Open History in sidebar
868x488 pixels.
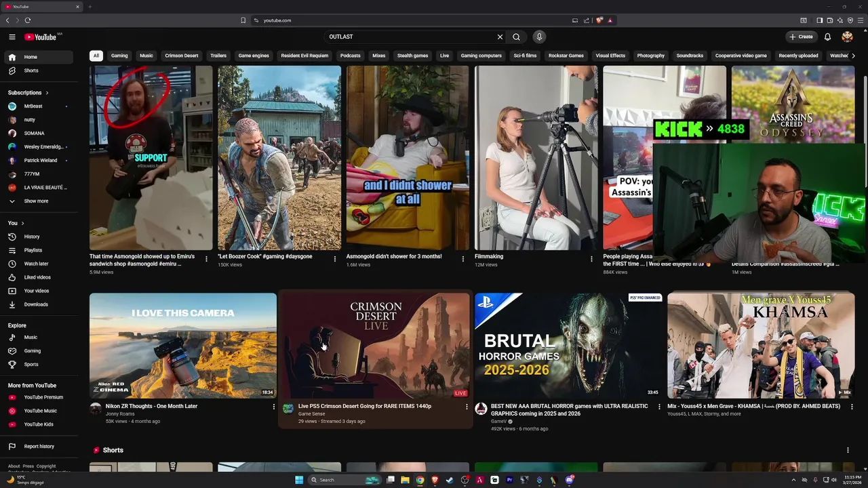(x=40, y=237)
